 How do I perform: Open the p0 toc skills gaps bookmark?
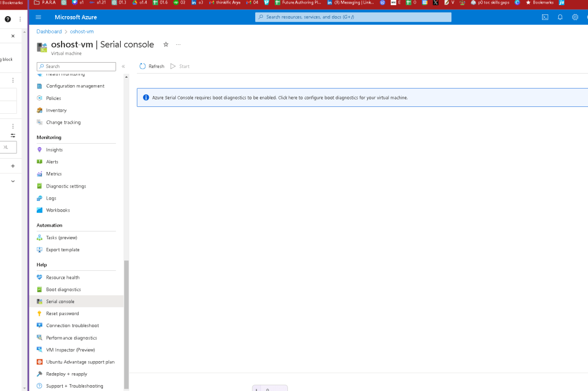click(x=490, y=3)
